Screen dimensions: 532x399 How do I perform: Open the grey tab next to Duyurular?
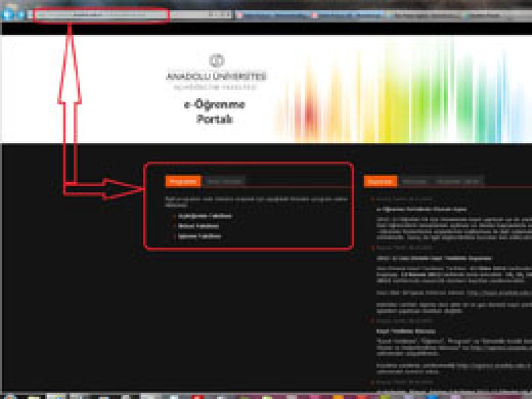(414, 181)
